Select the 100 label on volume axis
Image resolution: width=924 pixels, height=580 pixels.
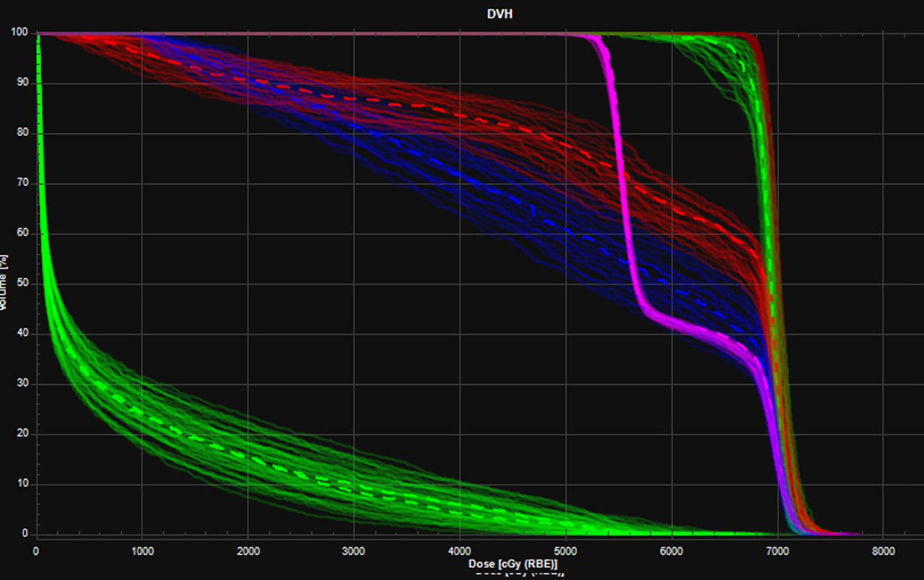pyautogui.click(x=20, y=32)
